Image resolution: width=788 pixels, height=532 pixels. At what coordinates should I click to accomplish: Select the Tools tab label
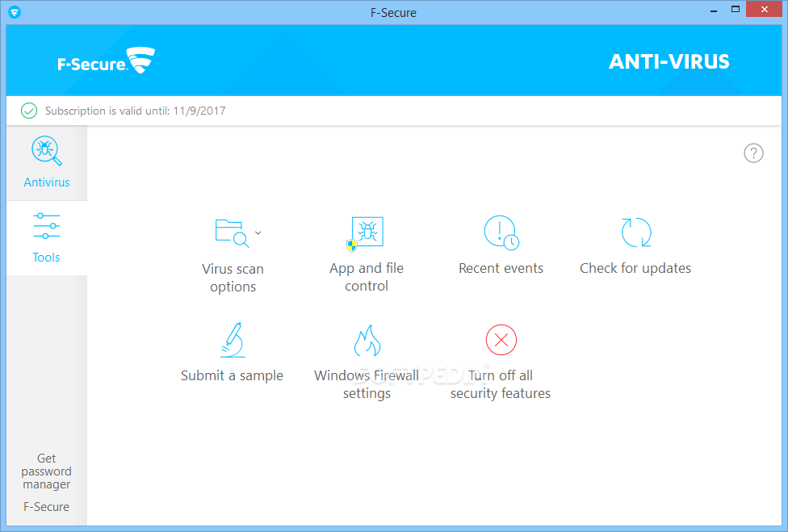(x=46, y=258)
